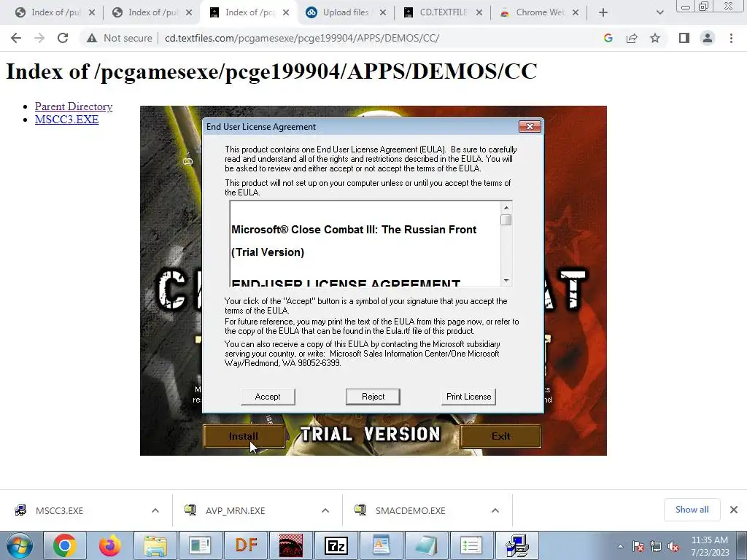Viewport: 747px width, 560px height.
Task: Click the Print License button
Action: (469, 397)
